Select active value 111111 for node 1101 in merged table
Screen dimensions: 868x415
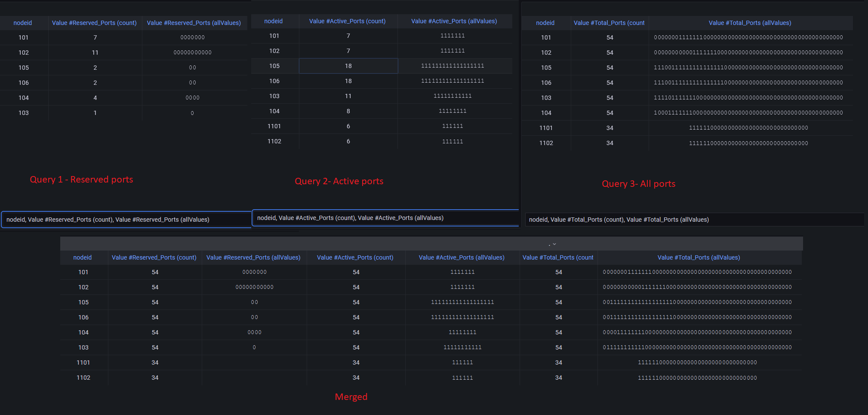(x=463, y=362)
